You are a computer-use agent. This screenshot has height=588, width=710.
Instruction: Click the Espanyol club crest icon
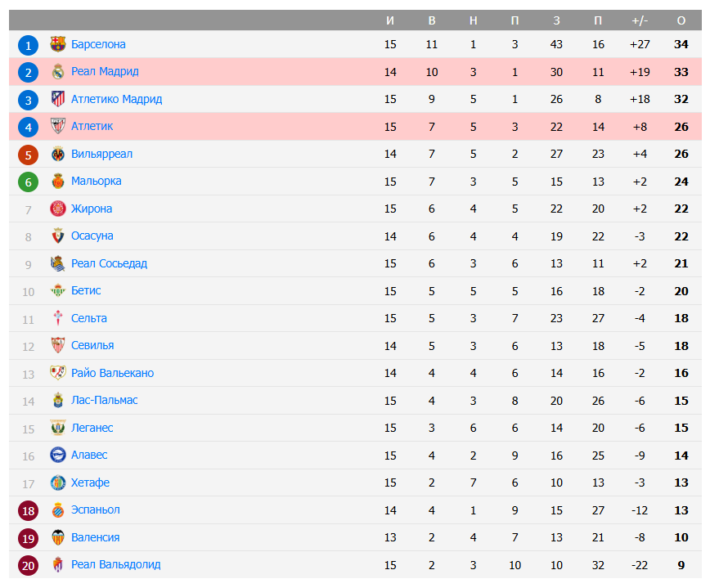tap(57, 509)
